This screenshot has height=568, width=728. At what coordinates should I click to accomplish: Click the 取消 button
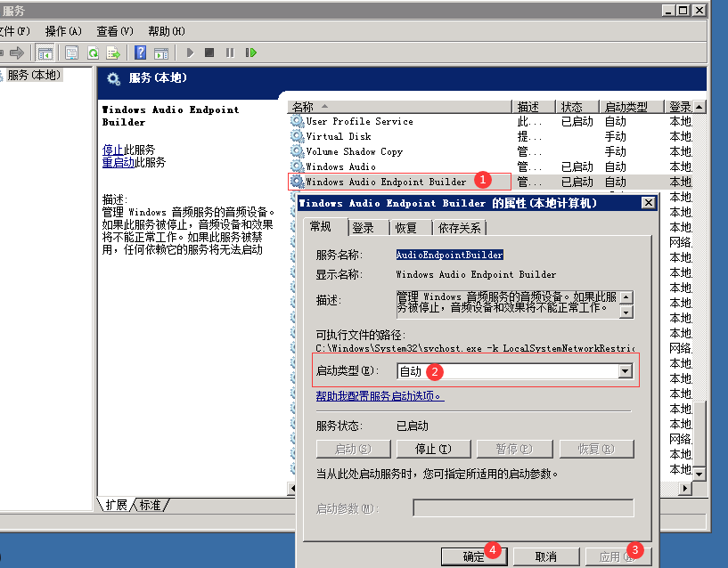pos(546,556)
